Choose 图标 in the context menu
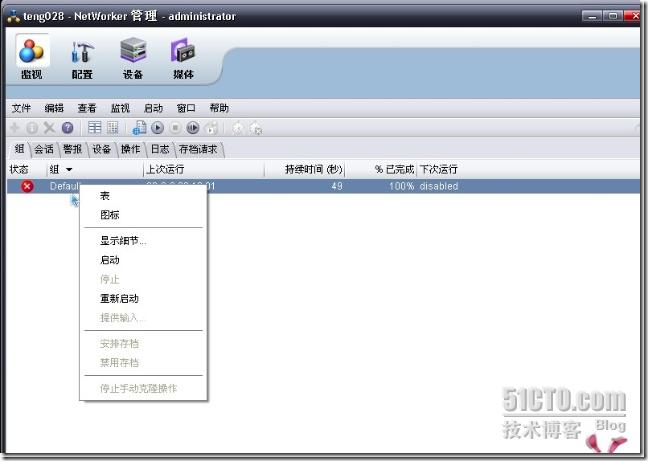Viewport: 648px width, 461px height. [143, 215]
